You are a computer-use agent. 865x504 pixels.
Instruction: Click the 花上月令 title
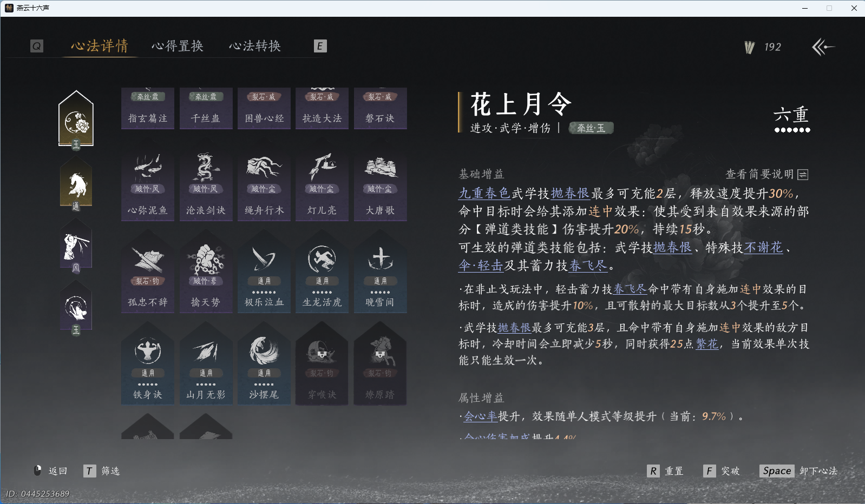pyautogui.click(x=521, y=104)
